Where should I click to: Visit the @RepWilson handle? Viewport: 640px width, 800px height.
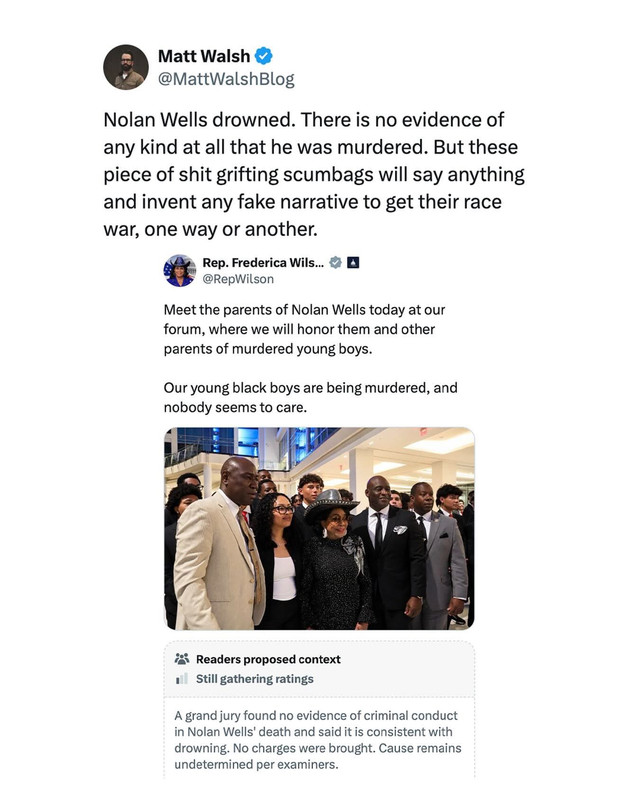pyautogui.click(x=238, y=279)
